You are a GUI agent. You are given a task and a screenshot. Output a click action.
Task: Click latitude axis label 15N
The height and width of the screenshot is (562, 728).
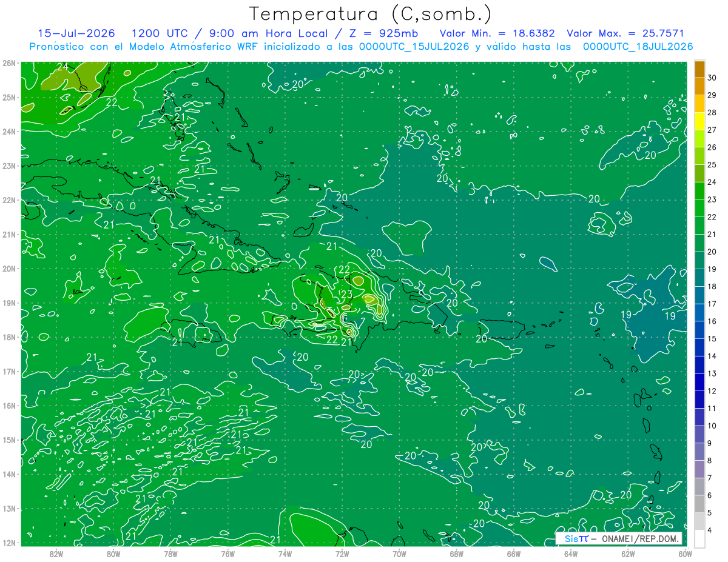click(8, 440)
